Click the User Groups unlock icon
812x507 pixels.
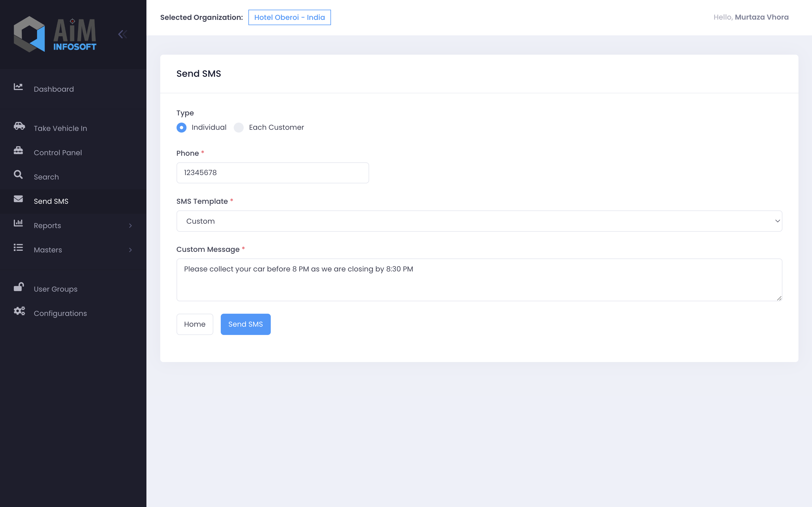pyautogui.click(x=19, y=287)
